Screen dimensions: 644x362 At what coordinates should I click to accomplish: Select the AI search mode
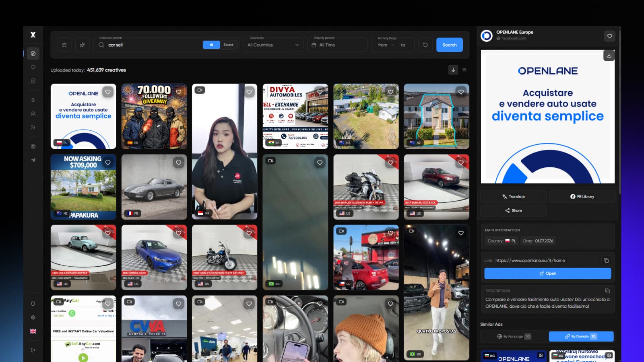(x=211, y=45)
